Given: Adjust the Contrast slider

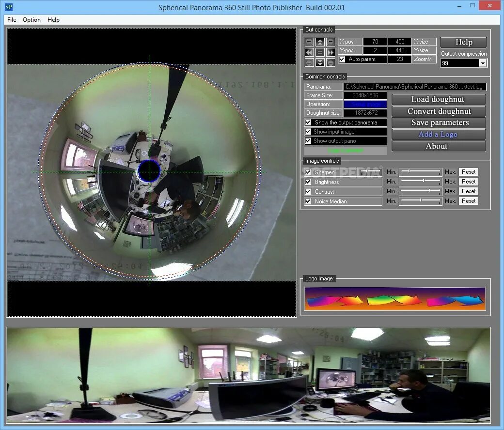Looking at the screenshot, I should pos(421,191).
